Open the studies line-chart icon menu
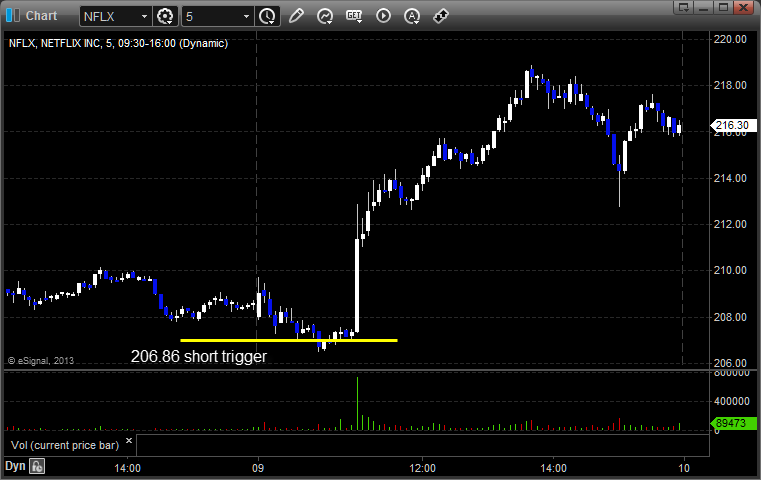This screenshot has width=761, height=480. click(x=325, y=16)
